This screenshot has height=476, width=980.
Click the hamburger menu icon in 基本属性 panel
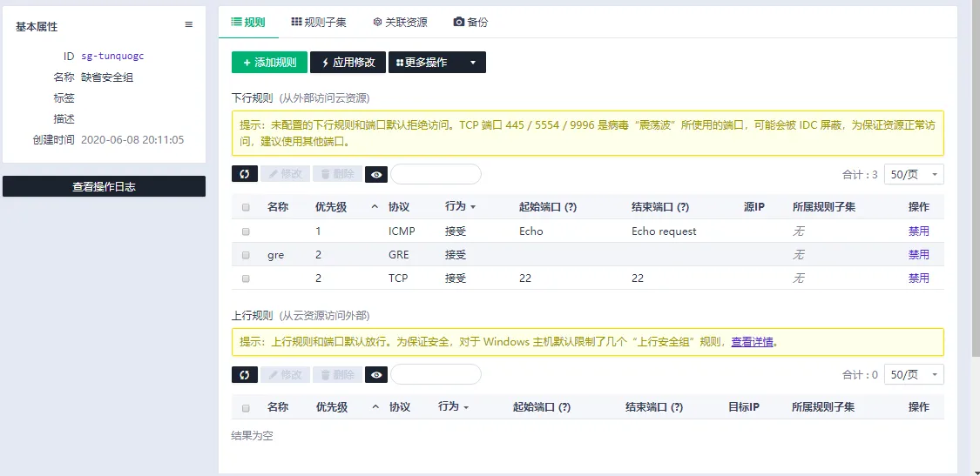[x=188, y=25]
